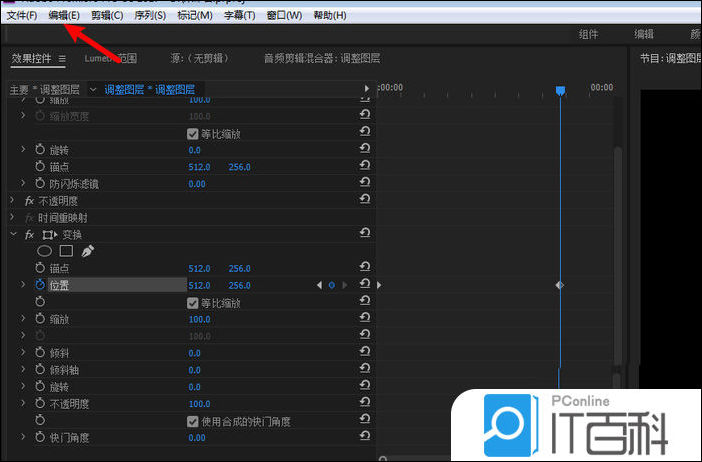Go to previous keyframe for 位置
The image size is (702, 462).
(x=319, y=285)
